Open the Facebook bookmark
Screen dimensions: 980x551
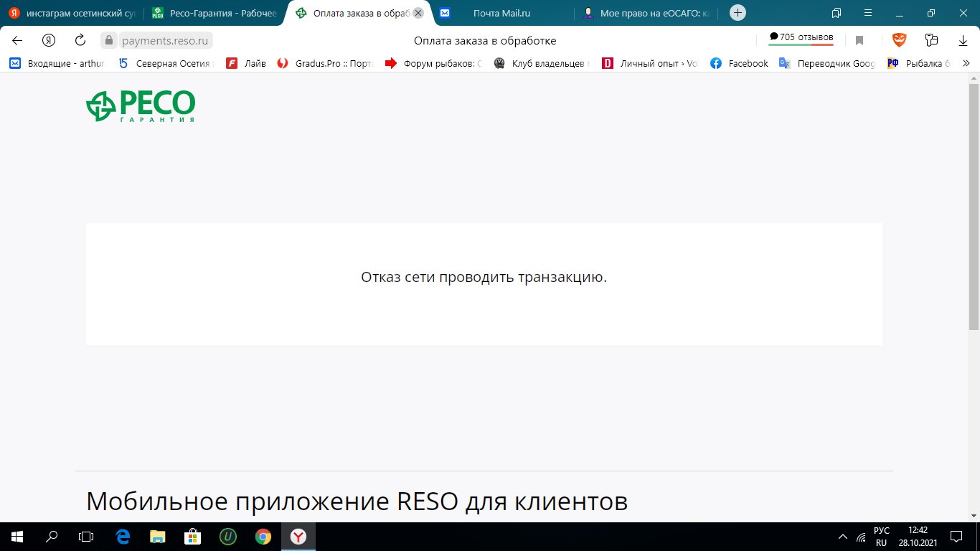(740, 63)
